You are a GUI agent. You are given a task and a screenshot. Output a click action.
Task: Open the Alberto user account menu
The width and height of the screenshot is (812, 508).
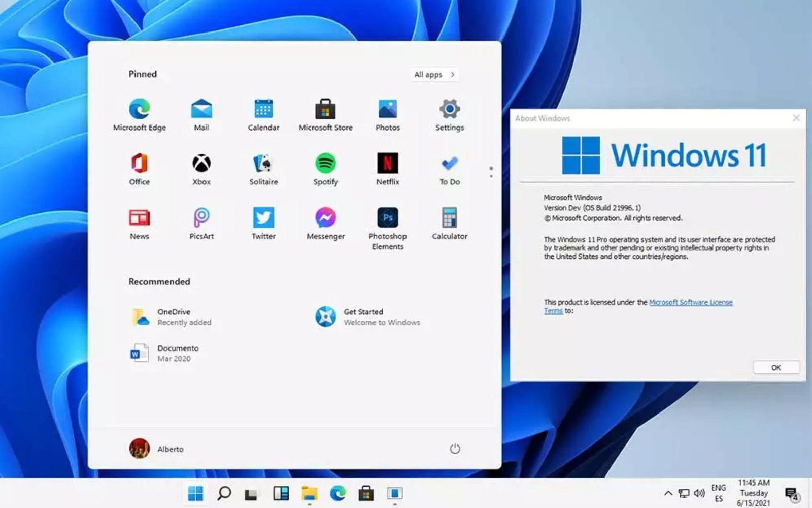point(156,449)
